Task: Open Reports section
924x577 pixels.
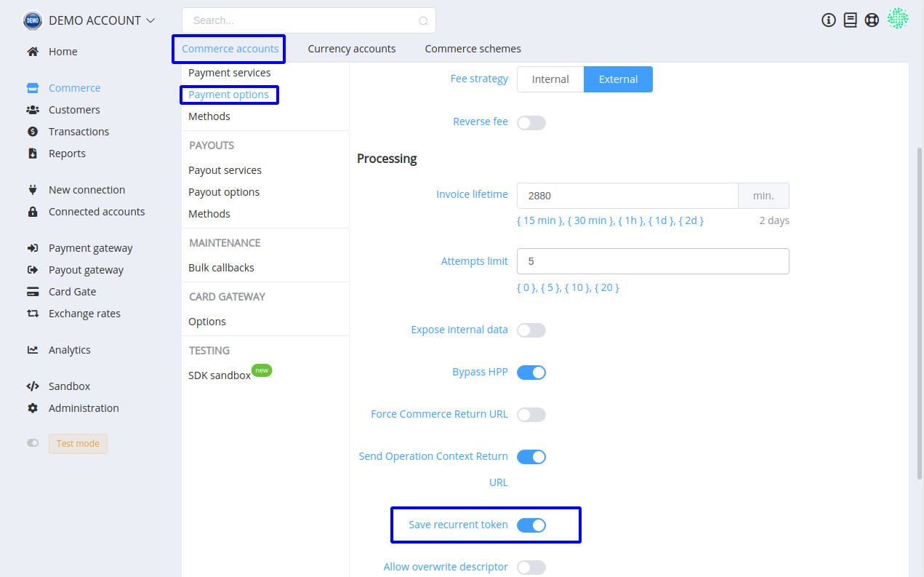Action: point(67,154)
